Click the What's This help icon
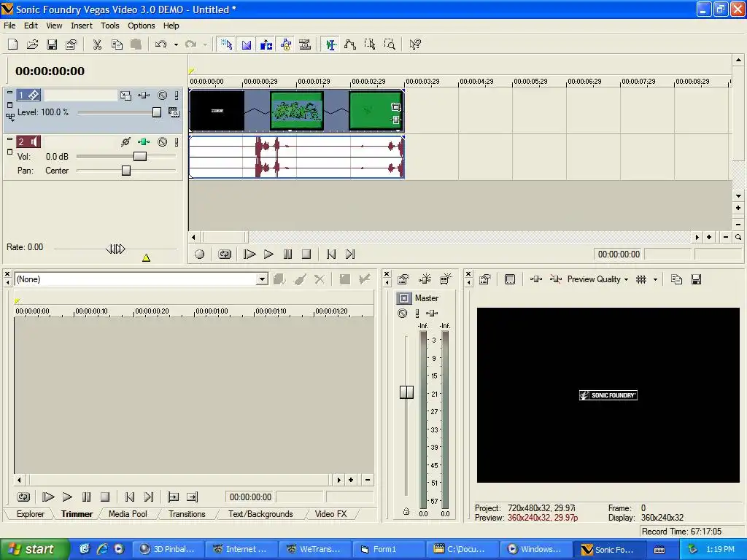The width and height of the screenshot is (747, 560). point(415,44)
